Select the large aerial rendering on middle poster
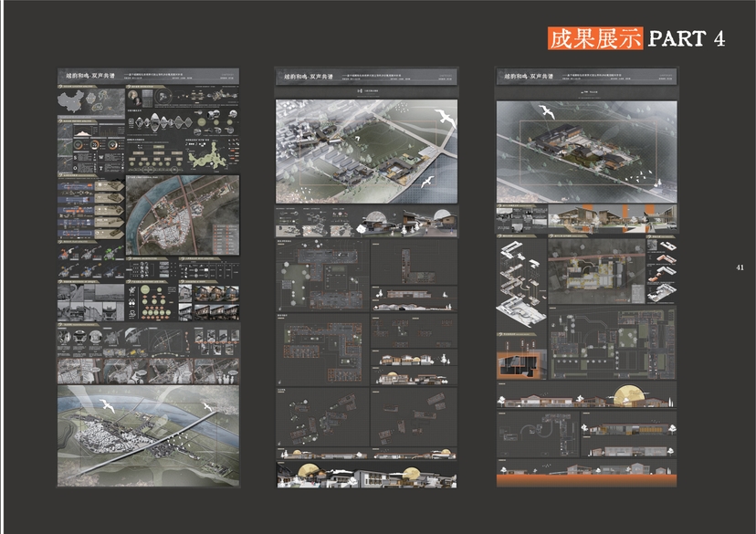 (x=366, y=152)
